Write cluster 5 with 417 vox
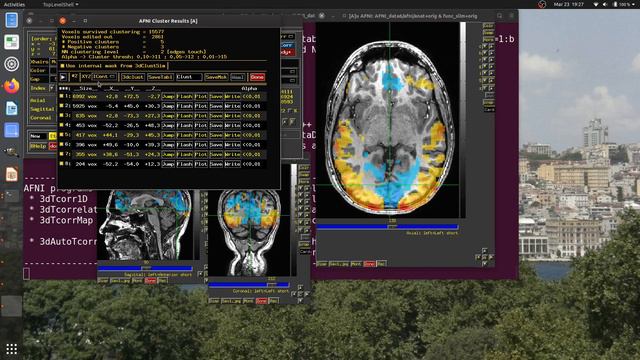Viewport: 640px width, 360px height. click(233, 135)
